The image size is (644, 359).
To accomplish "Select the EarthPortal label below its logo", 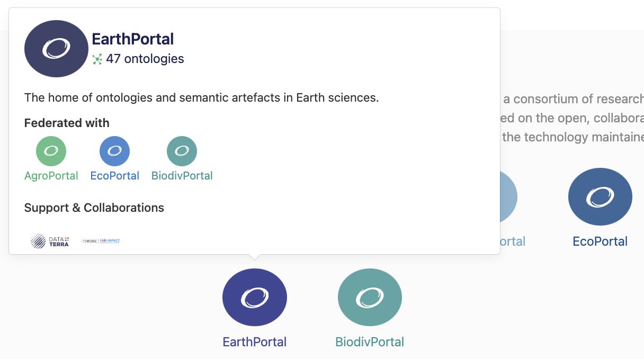I will coord(255,342).
